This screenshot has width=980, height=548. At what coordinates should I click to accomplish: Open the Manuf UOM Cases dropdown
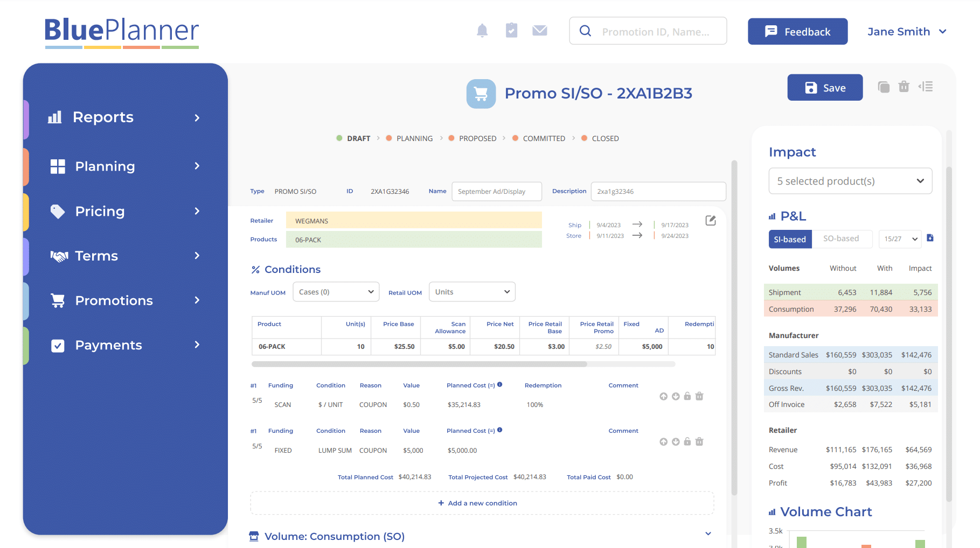click(336, 292)
